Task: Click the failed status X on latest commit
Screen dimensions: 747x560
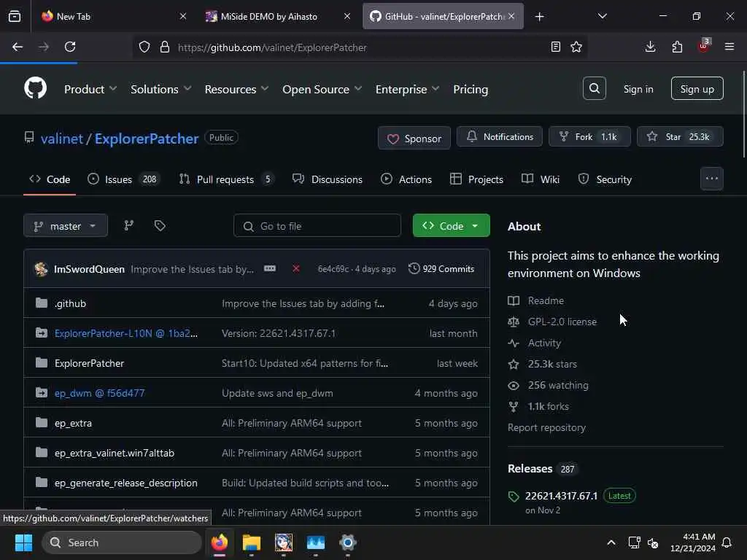Action: (296, 268)
